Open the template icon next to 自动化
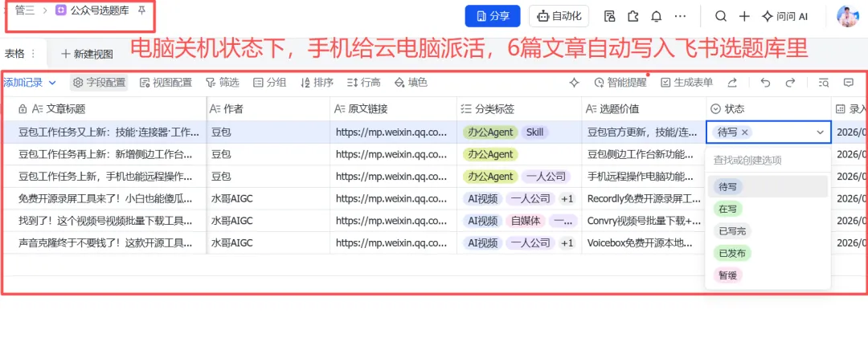868x346 pixels. 609,16
